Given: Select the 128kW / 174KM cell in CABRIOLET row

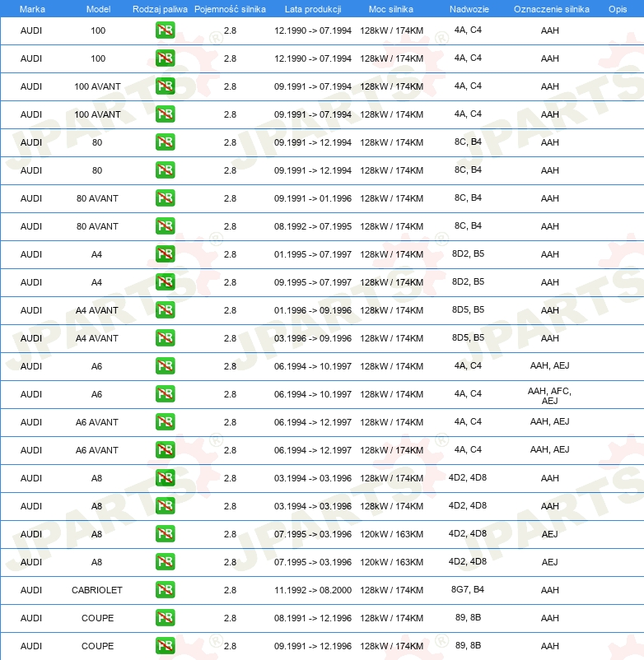Looking at the screenshot, I should (391, 590).
